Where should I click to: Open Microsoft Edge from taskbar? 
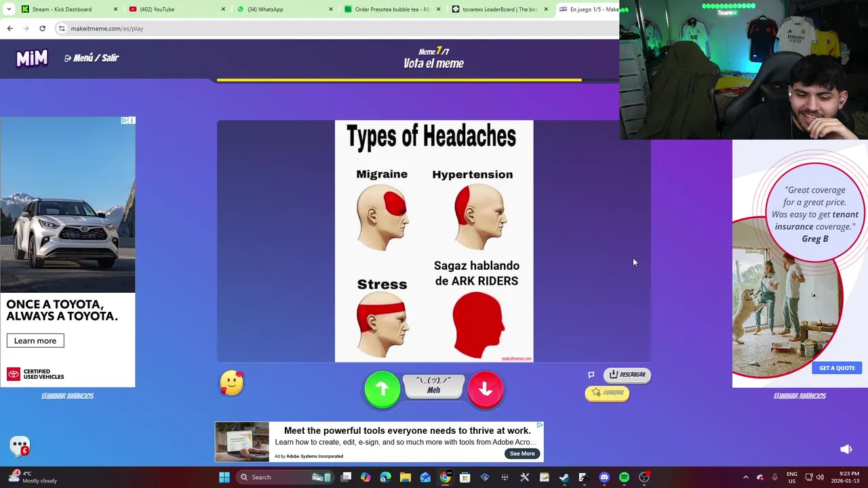[x=385, y=477]
